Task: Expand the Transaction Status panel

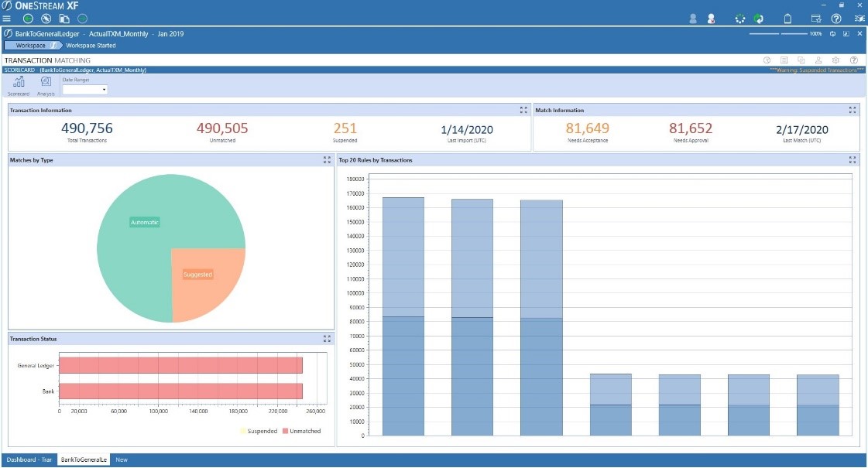Action: [x=327, y=339]
